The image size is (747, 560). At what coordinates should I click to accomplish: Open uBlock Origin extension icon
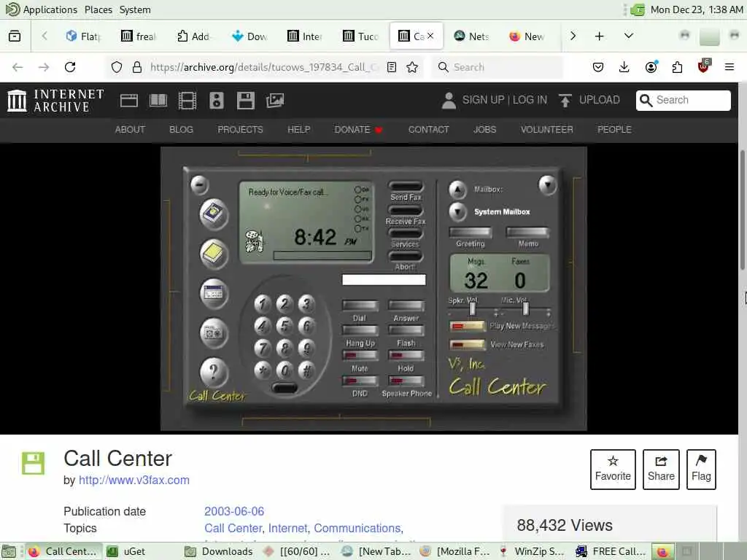coord(704,66)
